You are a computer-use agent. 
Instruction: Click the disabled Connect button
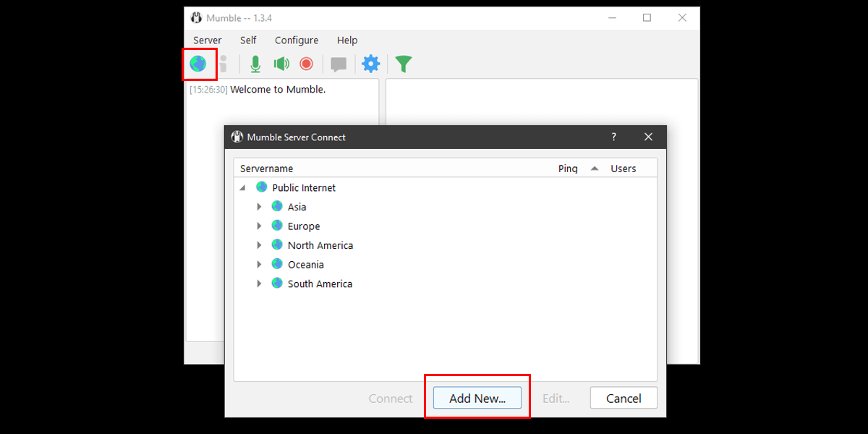tap(391, 399)
